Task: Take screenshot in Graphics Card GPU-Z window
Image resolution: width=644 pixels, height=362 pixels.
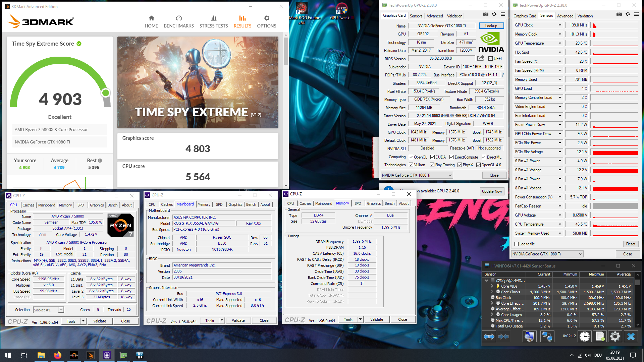Action: click(x=485, y=14)
